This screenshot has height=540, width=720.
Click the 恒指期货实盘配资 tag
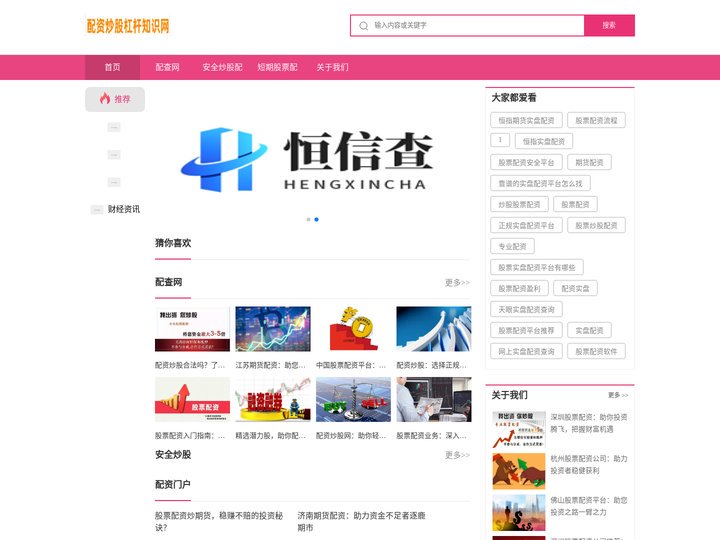[x=526, y=120]
